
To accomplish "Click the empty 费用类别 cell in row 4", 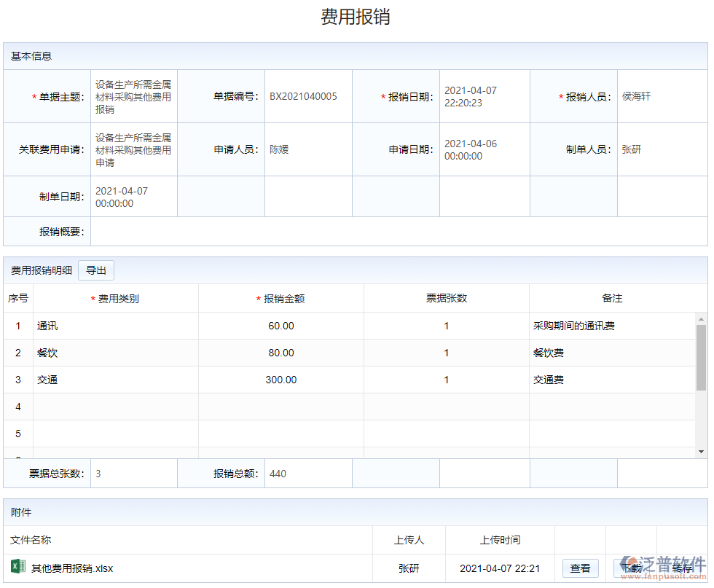I will 117,407.
